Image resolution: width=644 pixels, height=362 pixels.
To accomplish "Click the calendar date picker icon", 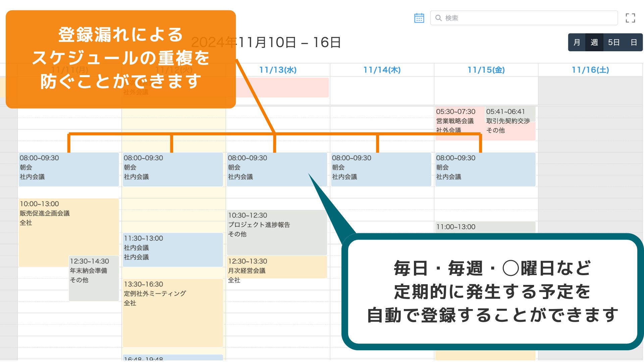I will coord(419,18).
